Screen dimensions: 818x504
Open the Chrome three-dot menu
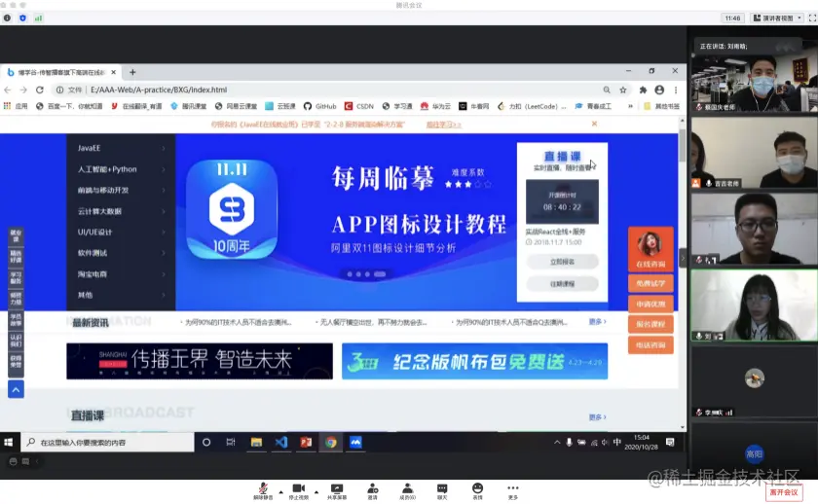[x=676, y=90]
